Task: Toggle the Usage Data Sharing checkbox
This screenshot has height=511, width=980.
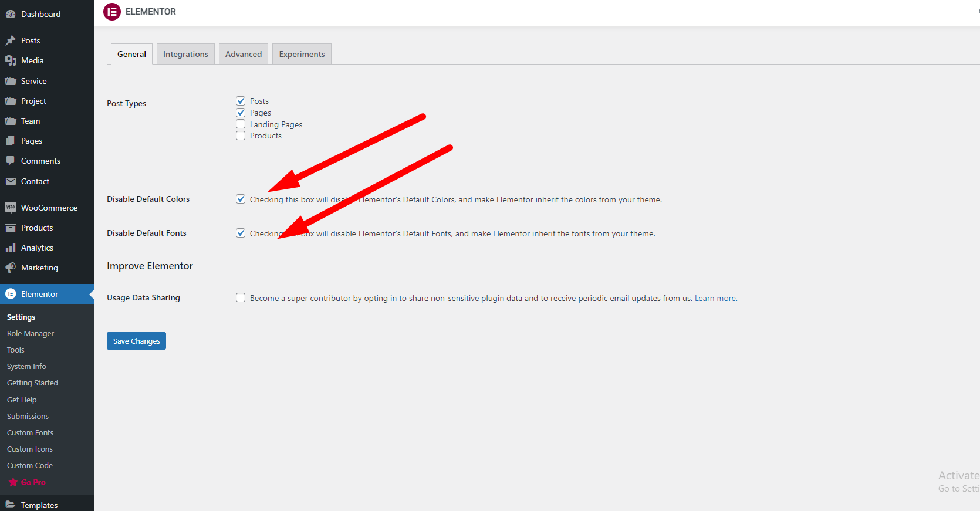Action: [241, 297]
